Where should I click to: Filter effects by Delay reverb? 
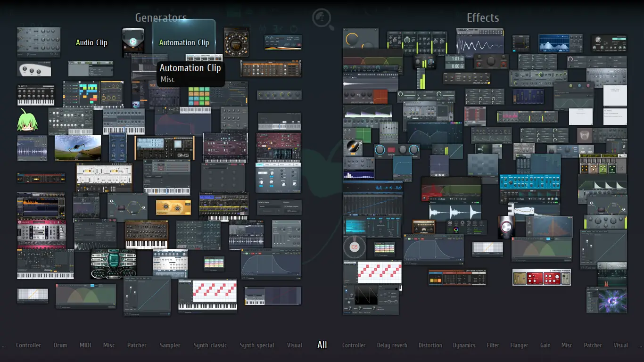coord(392,345)
